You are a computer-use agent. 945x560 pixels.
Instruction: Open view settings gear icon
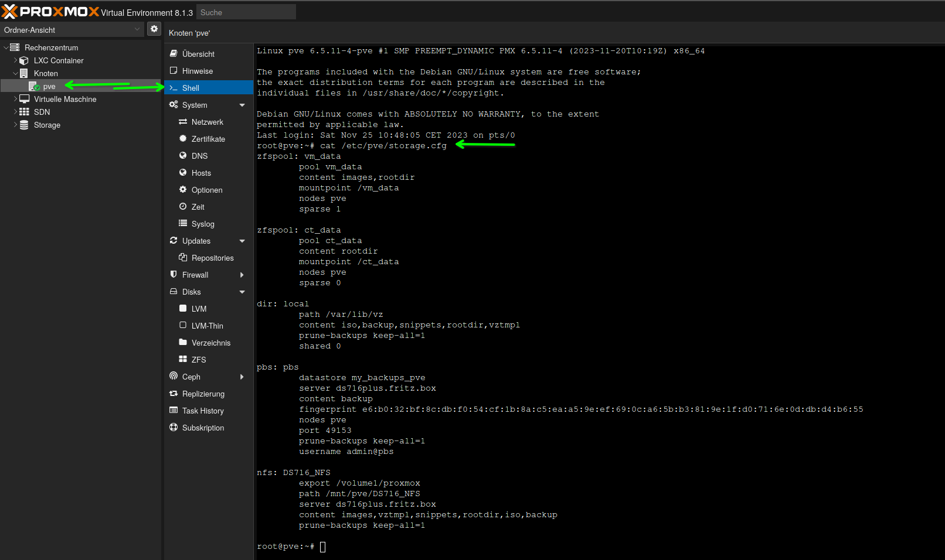pyautogui.click(x=154, y=29)
